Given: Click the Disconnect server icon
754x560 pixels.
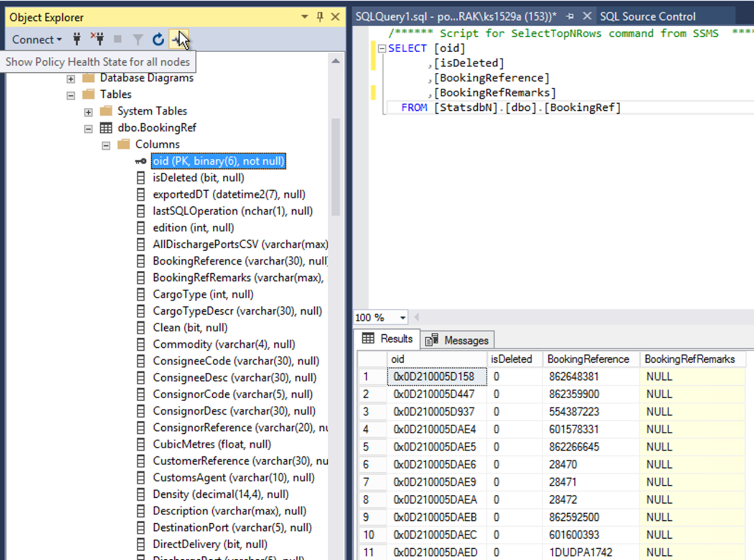Looking at the screenshot, I should [x=97, y=39].
